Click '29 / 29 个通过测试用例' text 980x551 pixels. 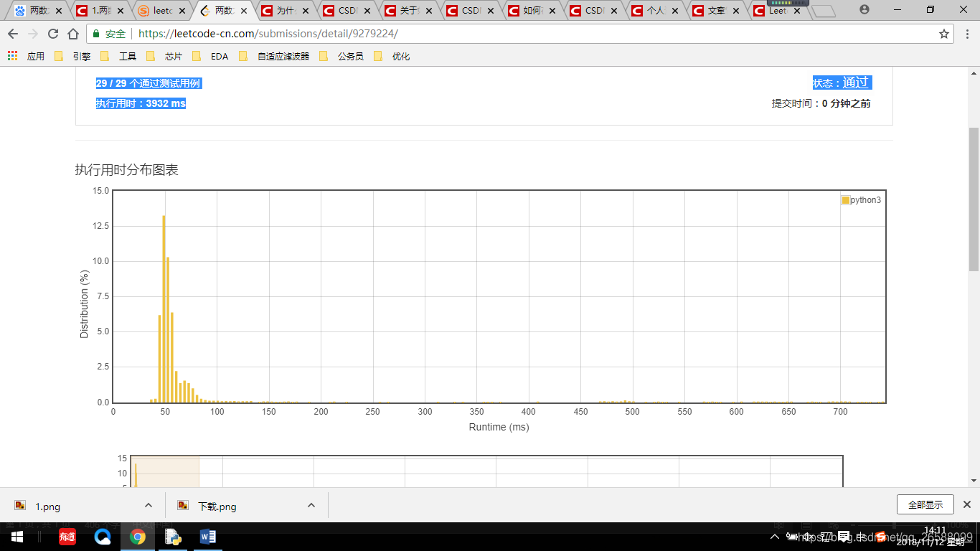(149, 83)
